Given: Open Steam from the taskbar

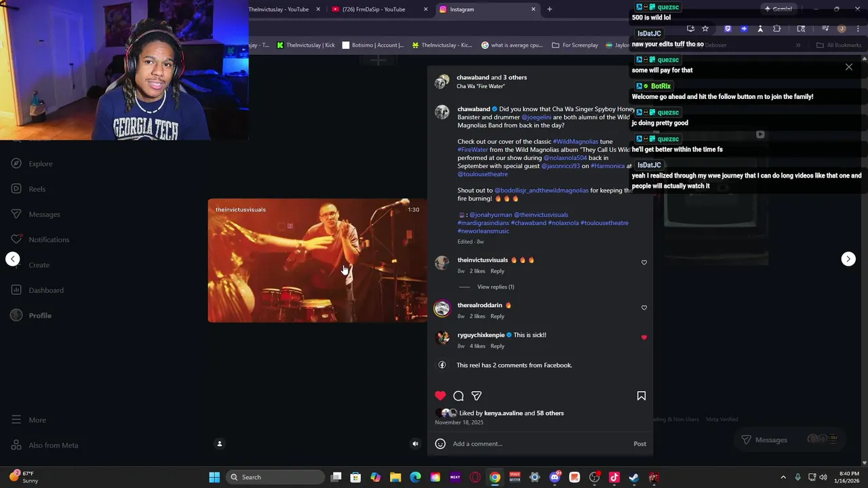Looking at the screenshot, I should [633, 477].
